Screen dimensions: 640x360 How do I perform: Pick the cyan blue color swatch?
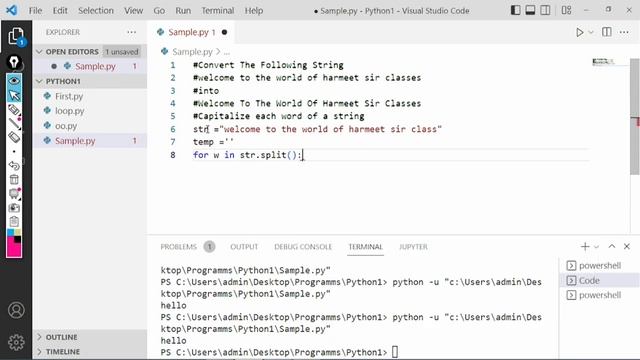click(10, 233)
